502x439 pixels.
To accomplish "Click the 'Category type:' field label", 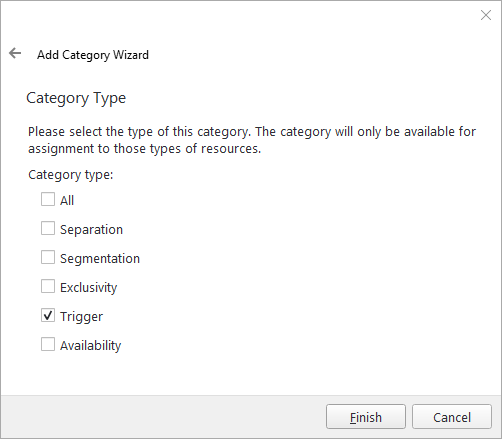I will 71,175.
